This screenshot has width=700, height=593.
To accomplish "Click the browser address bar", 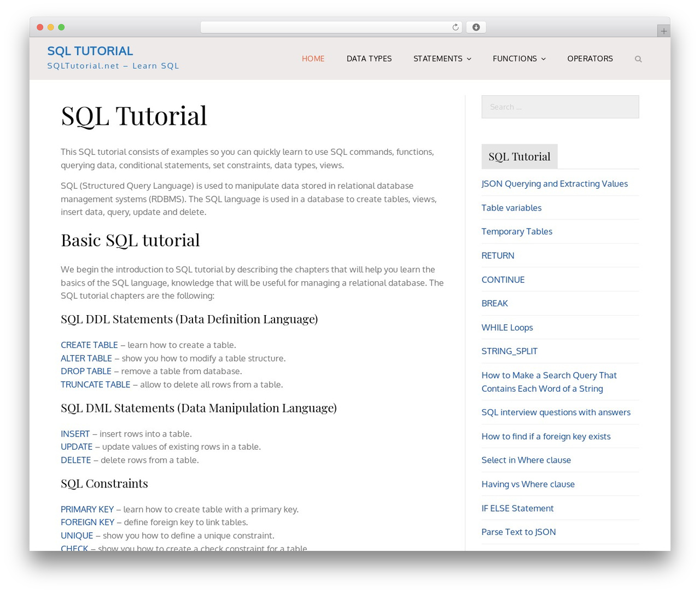I will pyautogui.click(x=331, y=27).
